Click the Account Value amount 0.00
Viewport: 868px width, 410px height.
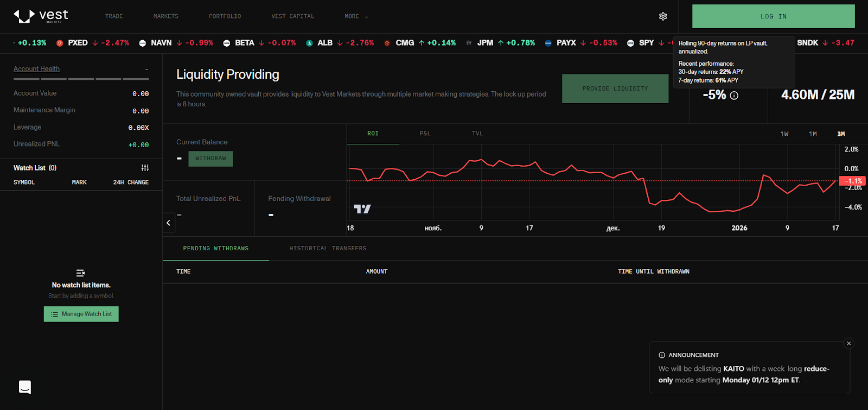(x=141, y=94)
